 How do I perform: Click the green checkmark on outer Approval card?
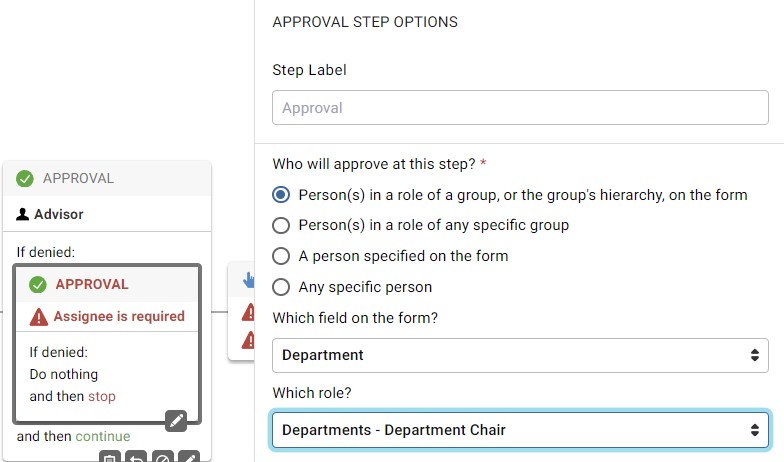(x=25, y=179)
